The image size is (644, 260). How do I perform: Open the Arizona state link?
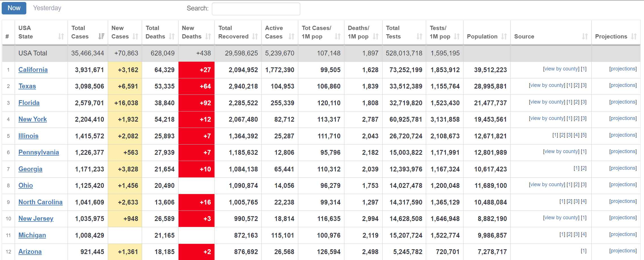(30, 252)
